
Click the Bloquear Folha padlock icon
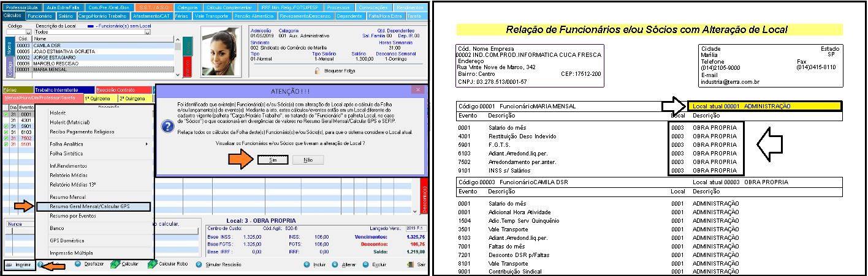pyautogui.click(x=317, y=71)
